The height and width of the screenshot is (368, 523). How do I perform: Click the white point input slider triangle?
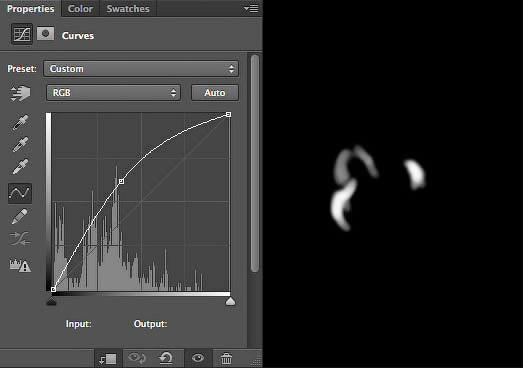(x=230, y=302)
